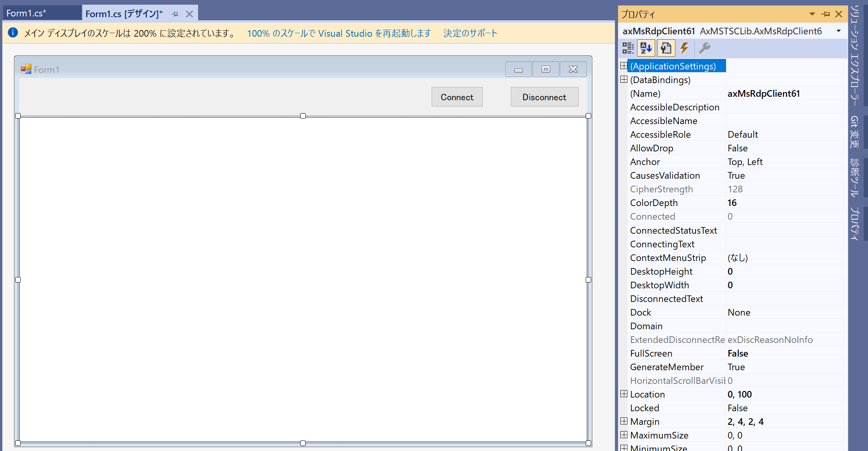Screen dimensions: 868x451
Task: Switch Properties panel to categorized view
Action: pyautogui.click(x=628, y=48)
